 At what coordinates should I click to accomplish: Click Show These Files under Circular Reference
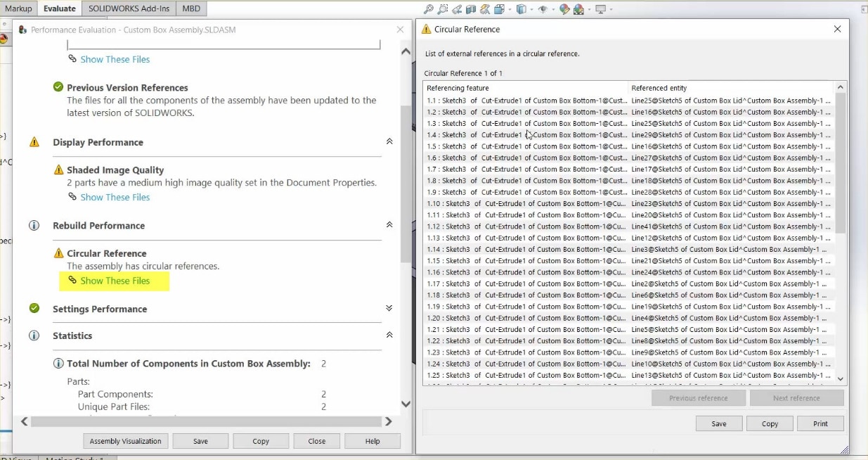coord(115,281)
